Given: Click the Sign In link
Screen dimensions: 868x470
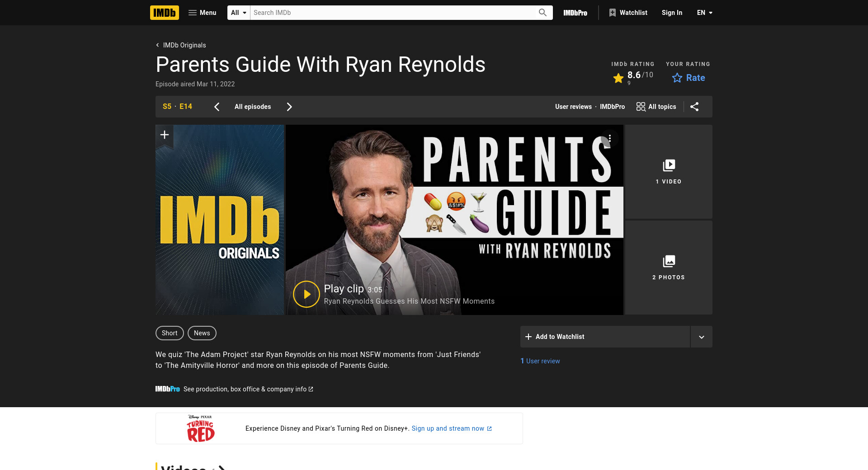Looking at the screenshot, I should point(672,13).
